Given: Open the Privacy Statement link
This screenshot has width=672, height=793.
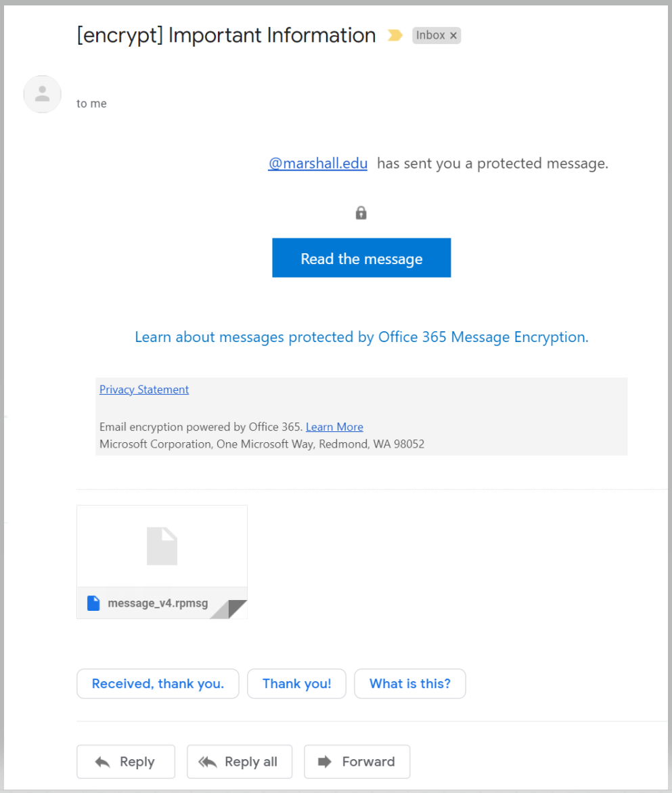Looking at the screenshot, I should pyautogui.click(x=144, y=389).
